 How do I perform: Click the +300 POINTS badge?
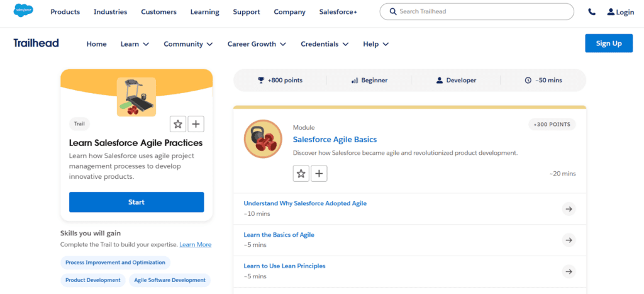click(552, 124)
